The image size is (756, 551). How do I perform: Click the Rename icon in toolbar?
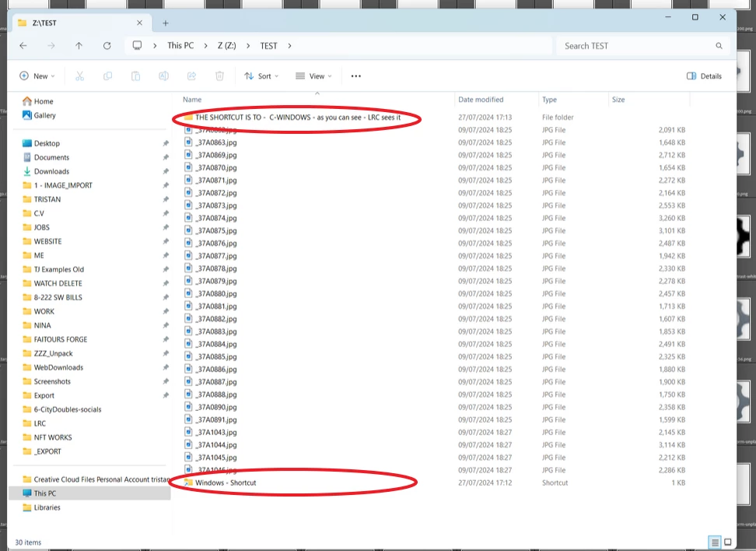point(163,75)
